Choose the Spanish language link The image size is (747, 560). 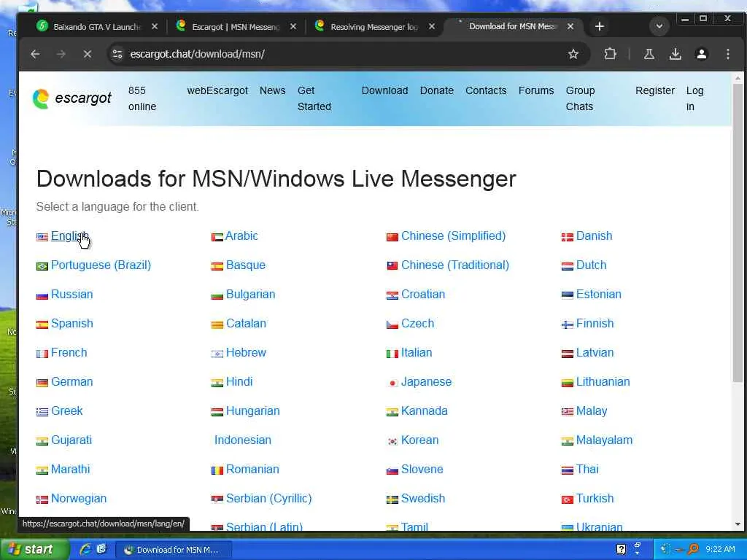(x=71, y=323)
